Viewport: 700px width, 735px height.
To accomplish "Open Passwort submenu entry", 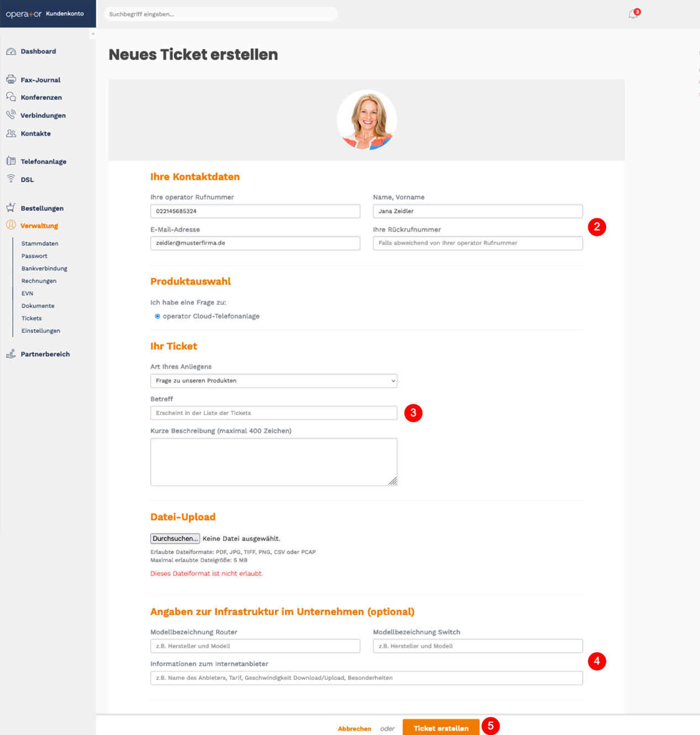I will 34,256.
